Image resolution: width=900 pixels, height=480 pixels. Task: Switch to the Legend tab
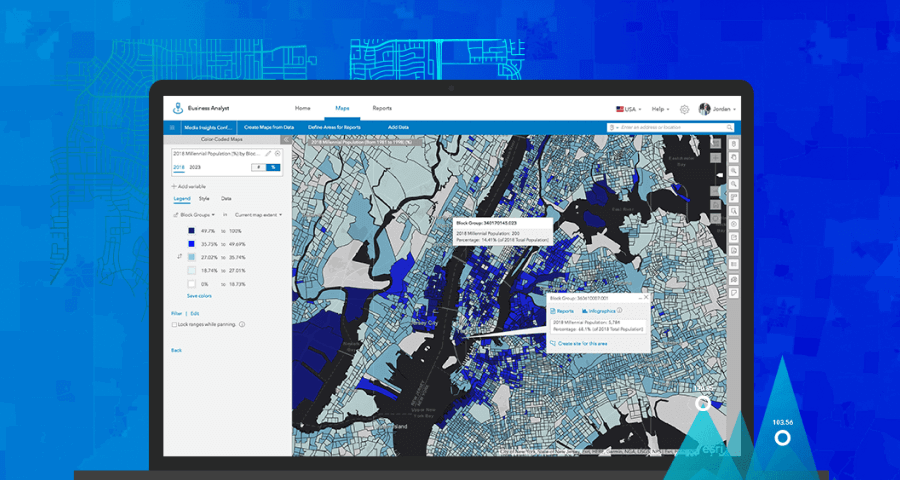(x=182, y=199)
